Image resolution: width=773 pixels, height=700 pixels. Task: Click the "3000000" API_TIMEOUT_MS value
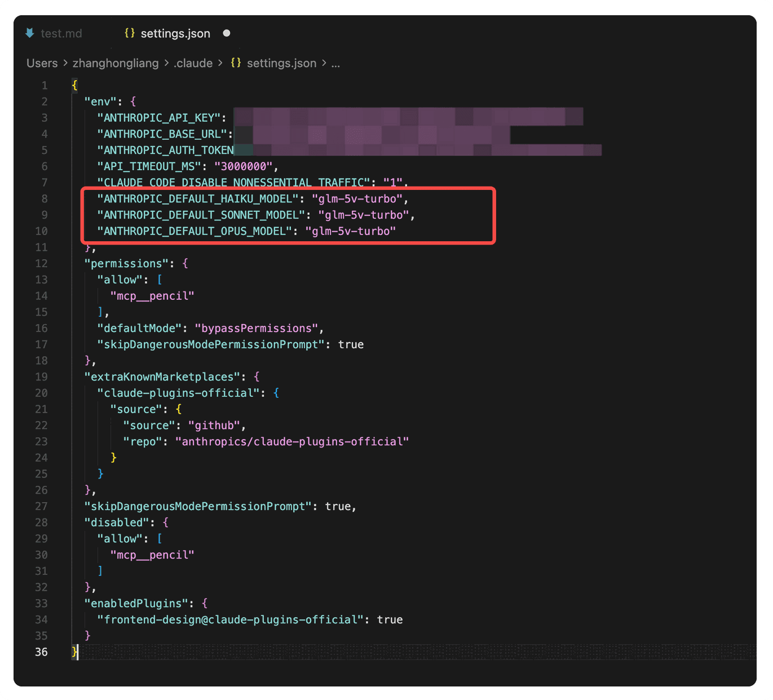[243, 167]
